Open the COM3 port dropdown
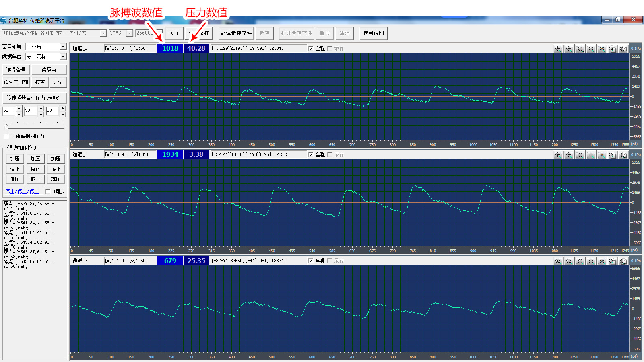The width and height of the screenshot is (644, 362). coord(130,33)
